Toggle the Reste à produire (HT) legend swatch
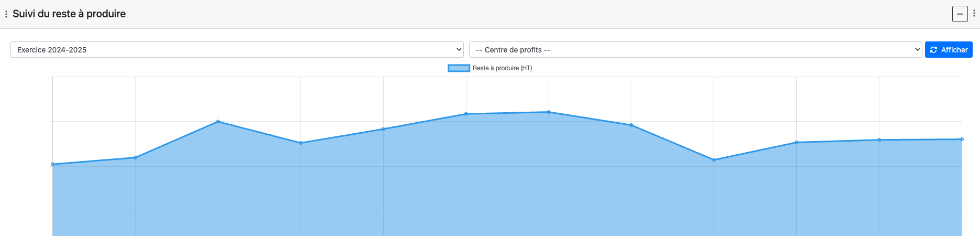Viewport: 980px width, 236px height. point(459,68)
